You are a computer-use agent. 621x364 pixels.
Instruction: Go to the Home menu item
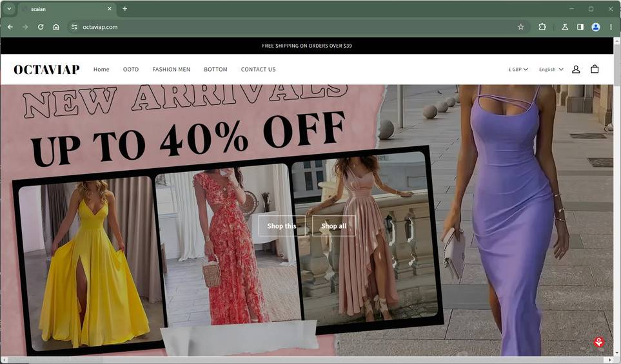101,69
